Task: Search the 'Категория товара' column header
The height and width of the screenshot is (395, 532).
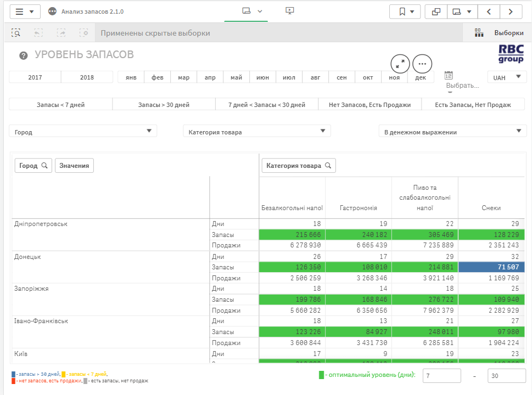Action: point(328,166)
